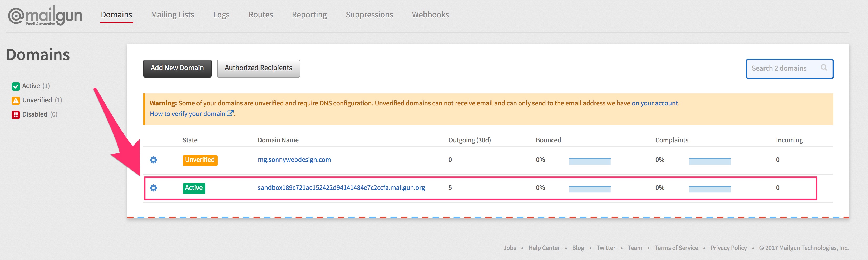868x260 pixels.
Task: Open 'How to verify your domain' link
Action: 188,114
